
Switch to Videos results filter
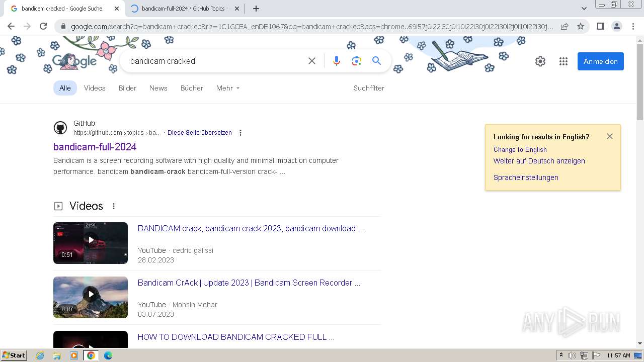(95, 88)
